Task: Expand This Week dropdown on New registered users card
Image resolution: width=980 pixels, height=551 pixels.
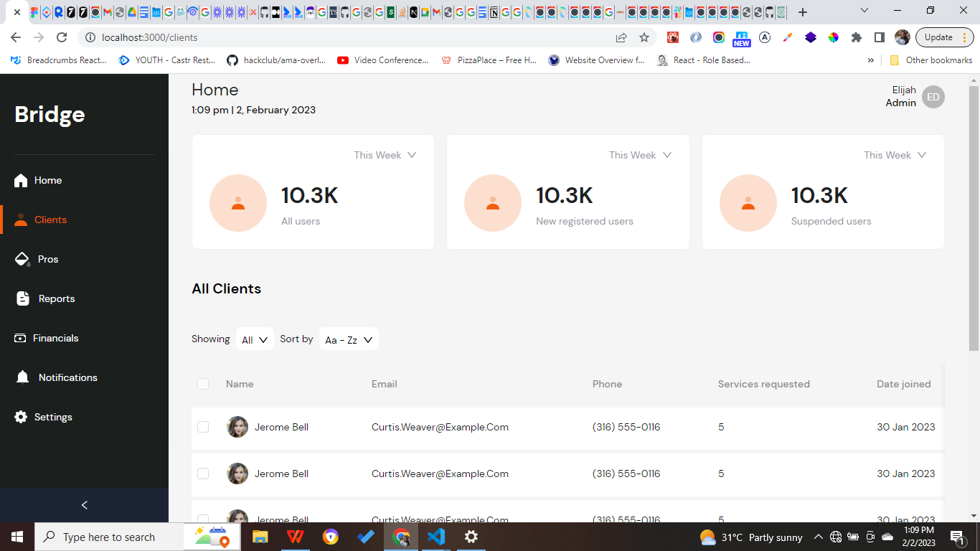Action: (640, 155)
